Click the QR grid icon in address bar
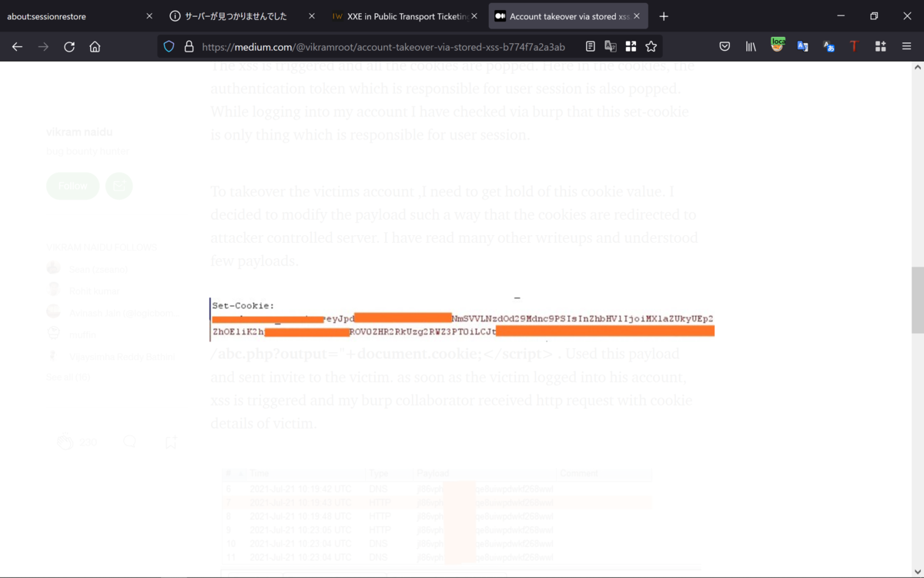 [x=631, y=46]
